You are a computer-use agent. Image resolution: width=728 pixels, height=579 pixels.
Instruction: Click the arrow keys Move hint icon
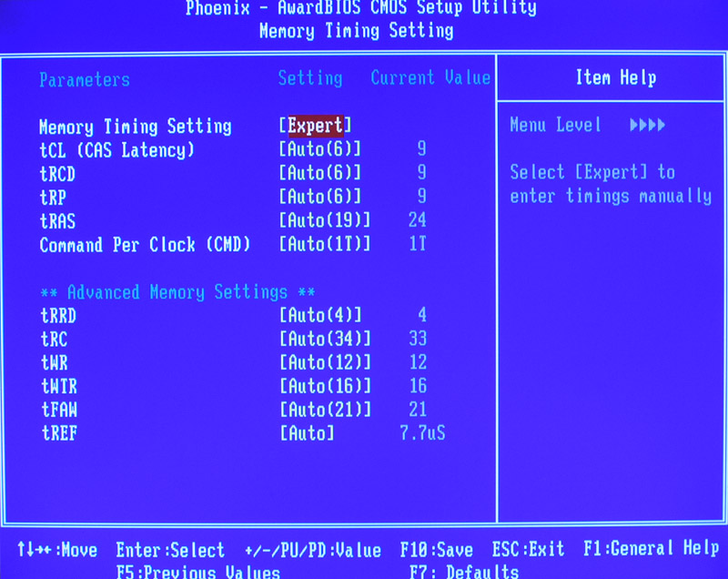(x=34, y=550)
